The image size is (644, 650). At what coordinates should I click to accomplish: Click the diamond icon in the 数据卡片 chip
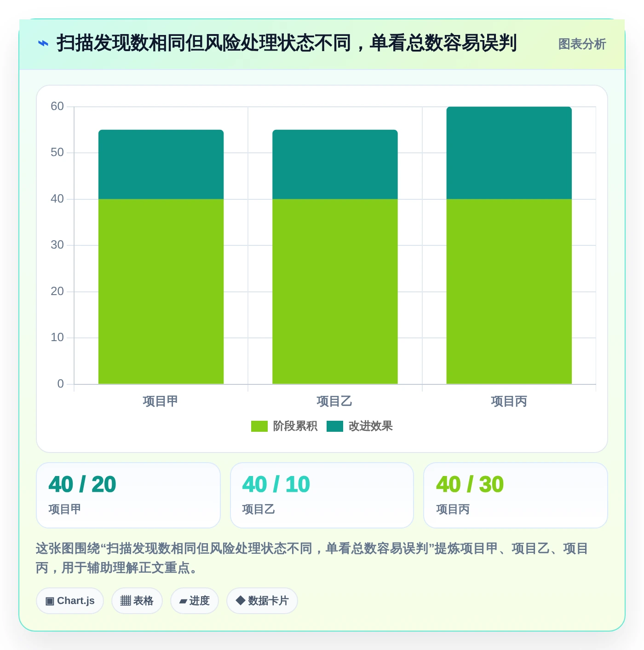pos(240,600)
